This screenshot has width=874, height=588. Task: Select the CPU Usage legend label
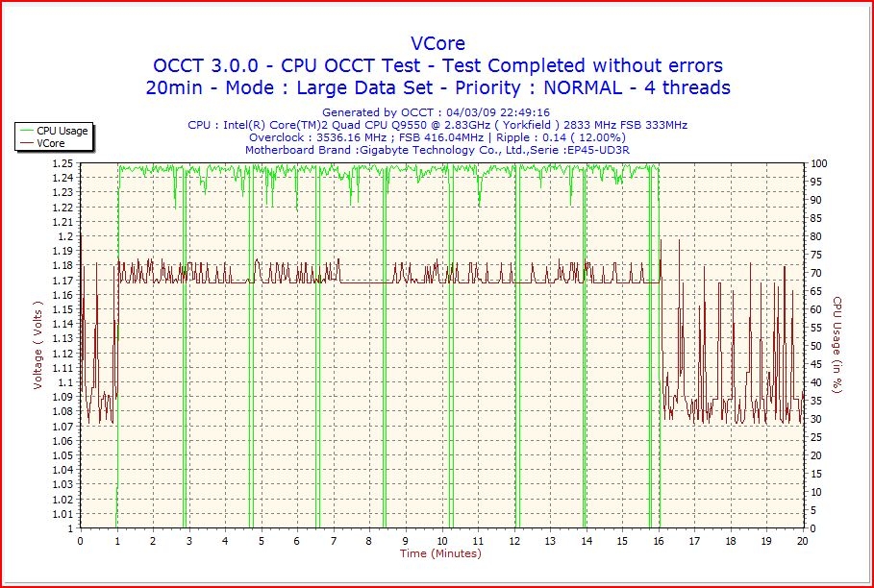pos(62,131)
